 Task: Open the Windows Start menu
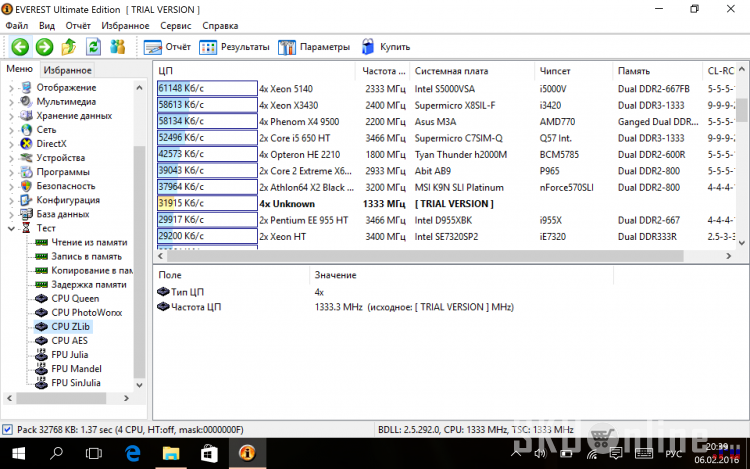18,453
